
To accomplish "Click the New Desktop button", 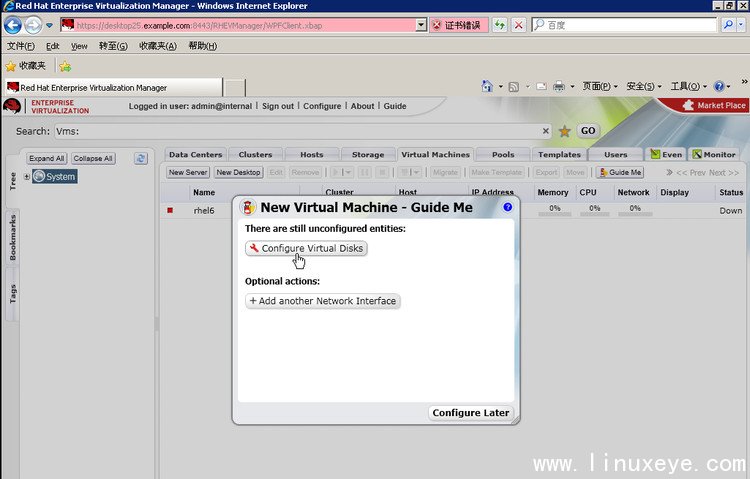I will pos(238,172).
